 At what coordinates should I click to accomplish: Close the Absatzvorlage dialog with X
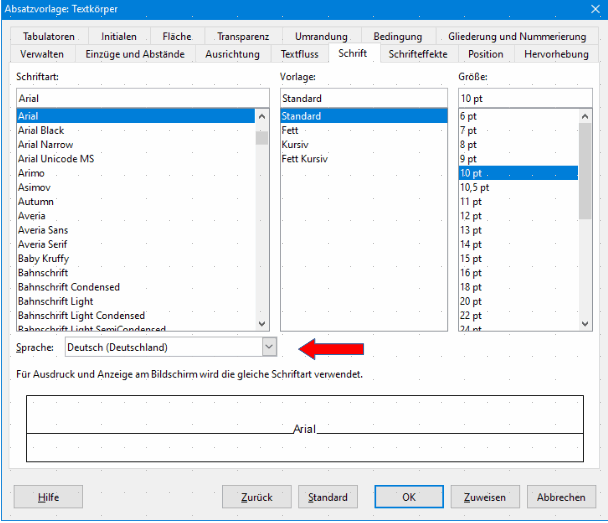pyautogui.click(x=596, y=9)
